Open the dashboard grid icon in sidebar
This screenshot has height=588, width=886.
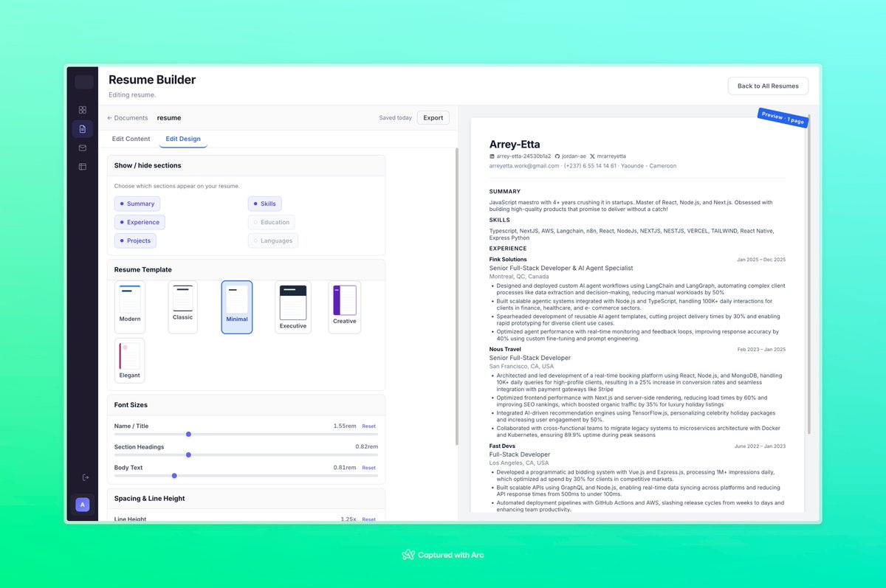83,110
